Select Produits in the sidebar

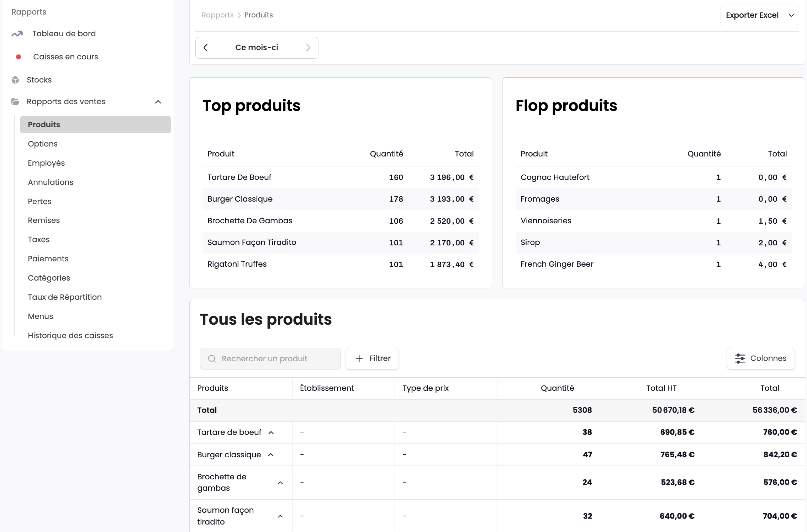click(x=44, y=124)
